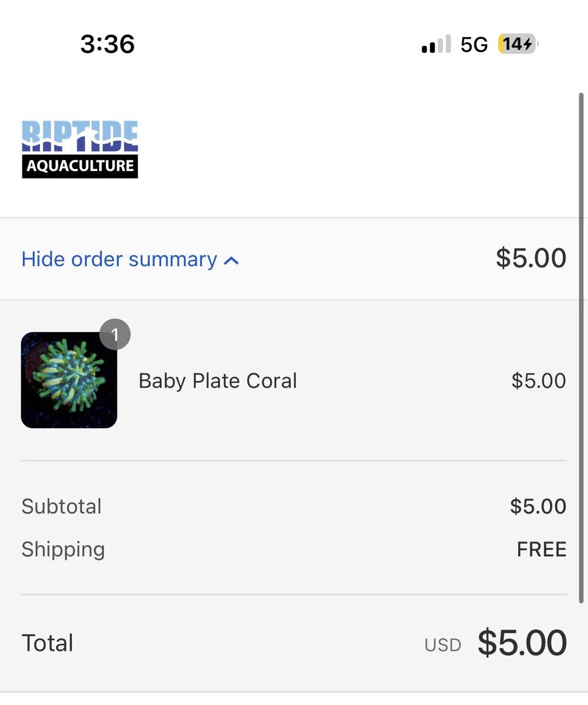The height and width of the screenshot is (705, 588).
Task: Click the Total label
Action: click(x=48, y=643)
